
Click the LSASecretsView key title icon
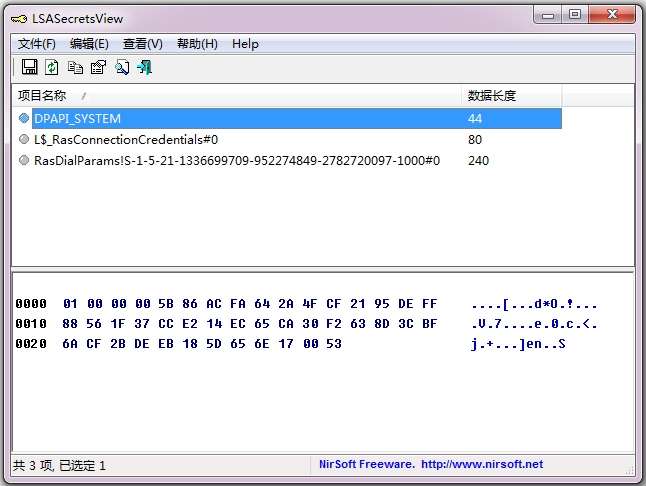19,19
